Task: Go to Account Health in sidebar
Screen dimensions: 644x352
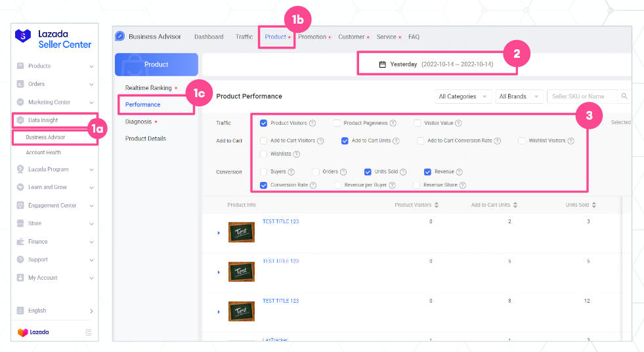Action: pos(43,152)
